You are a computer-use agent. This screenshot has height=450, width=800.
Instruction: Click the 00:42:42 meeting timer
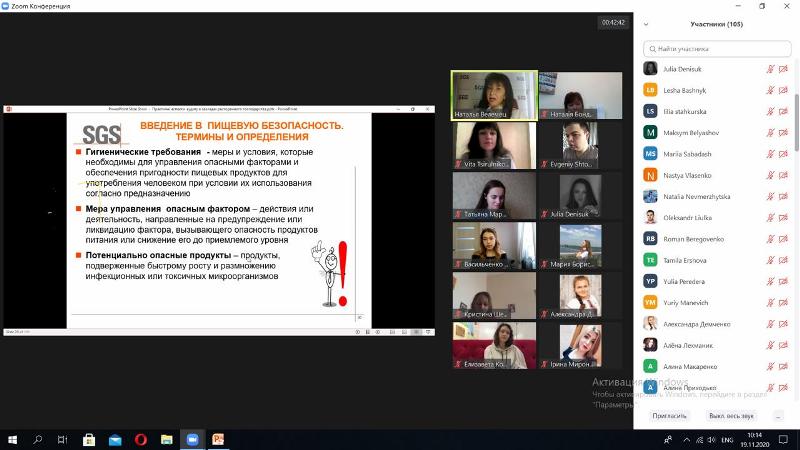pos(613,22)
